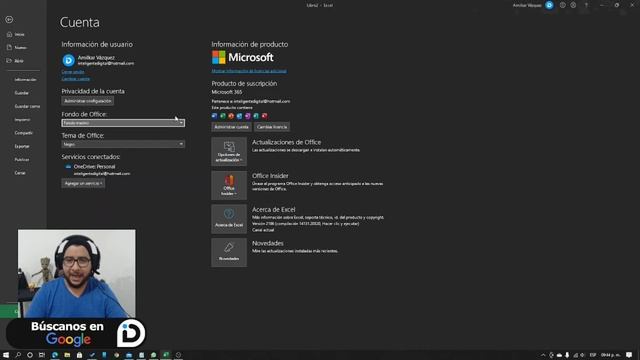Open File Explorer from the taskbar

tap(67, 355)
